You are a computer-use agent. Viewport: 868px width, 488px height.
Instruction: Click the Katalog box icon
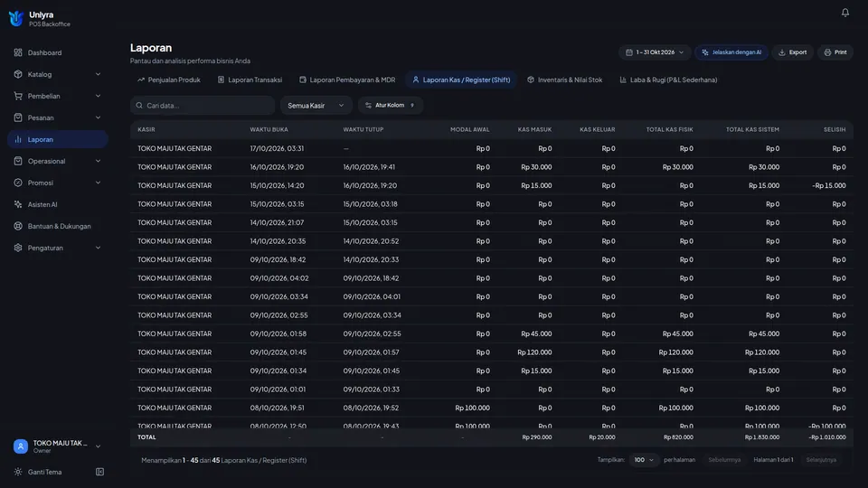(x=18, y=74)
